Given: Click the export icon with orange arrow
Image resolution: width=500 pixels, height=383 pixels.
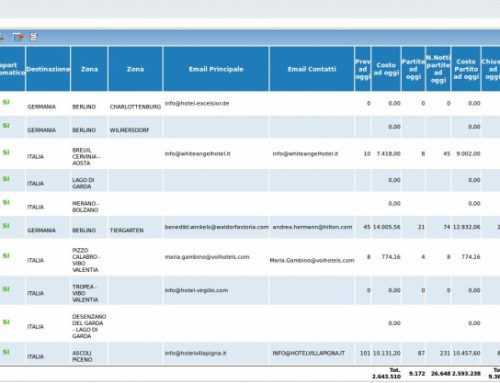Looking at the screenshot, I should (x=18, y=37).
